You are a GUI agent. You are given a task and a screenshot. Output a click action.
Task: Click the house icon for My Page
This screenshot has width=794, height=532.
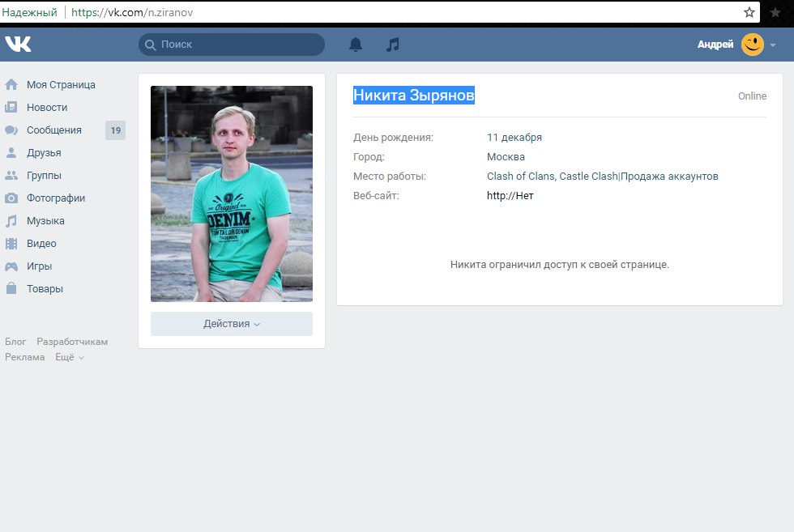coord(11,84)
